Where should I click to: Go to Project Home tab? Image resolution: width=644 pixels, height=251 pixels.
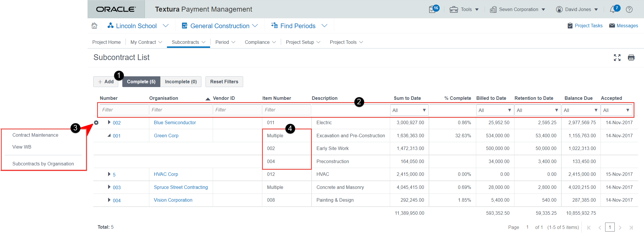106,42
